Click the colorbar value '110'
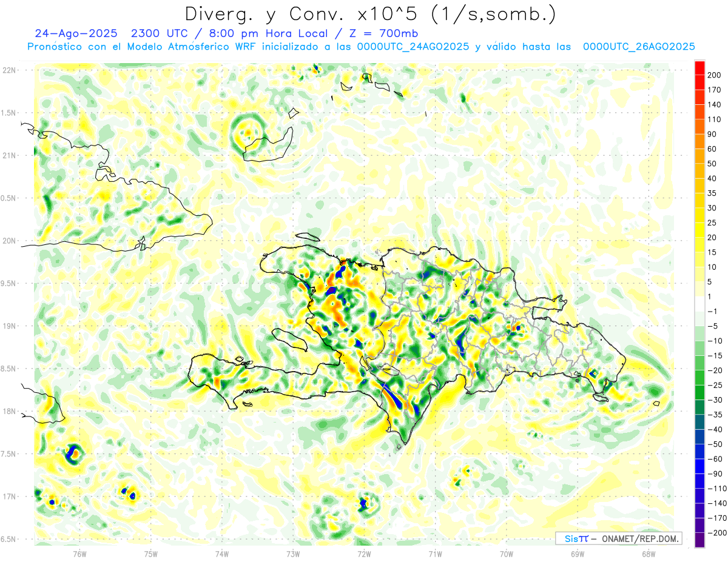 [x=715, y=119]
